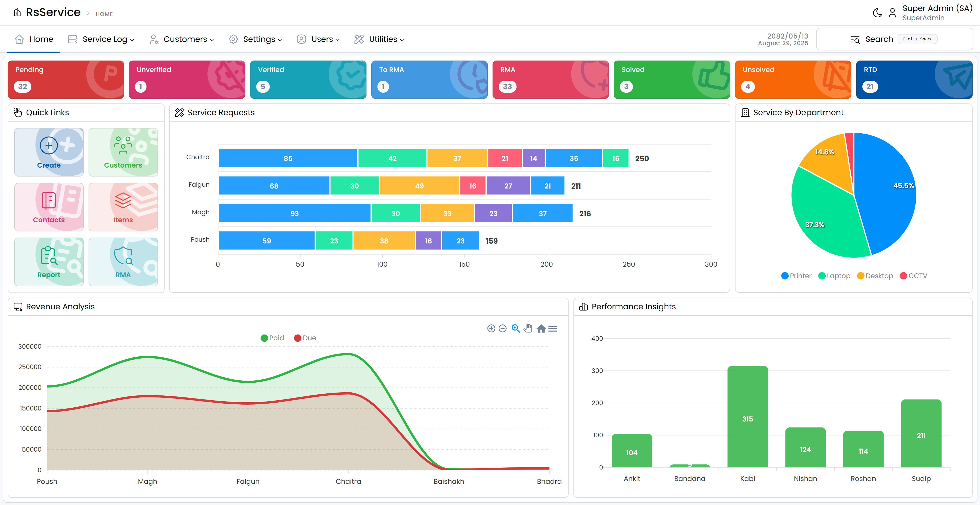Click the Users person icon in navbar

click(301, 39)
